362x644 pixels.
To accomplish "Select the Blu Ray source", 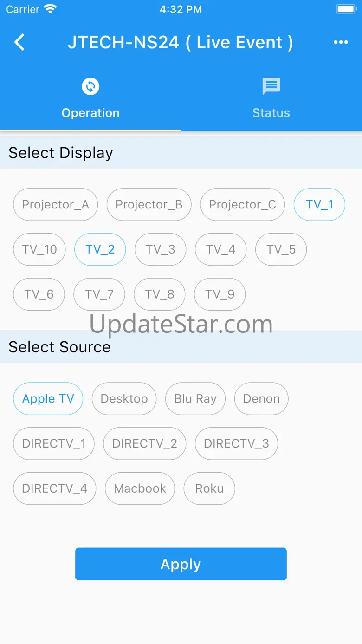I will point(195,398).
